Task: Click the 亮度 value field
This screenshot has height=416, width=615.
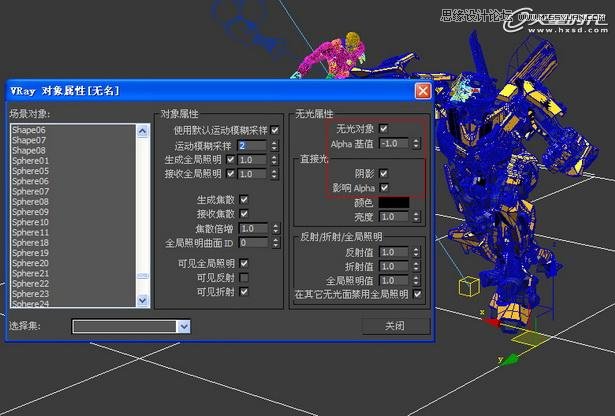Action: coord(395,216)
